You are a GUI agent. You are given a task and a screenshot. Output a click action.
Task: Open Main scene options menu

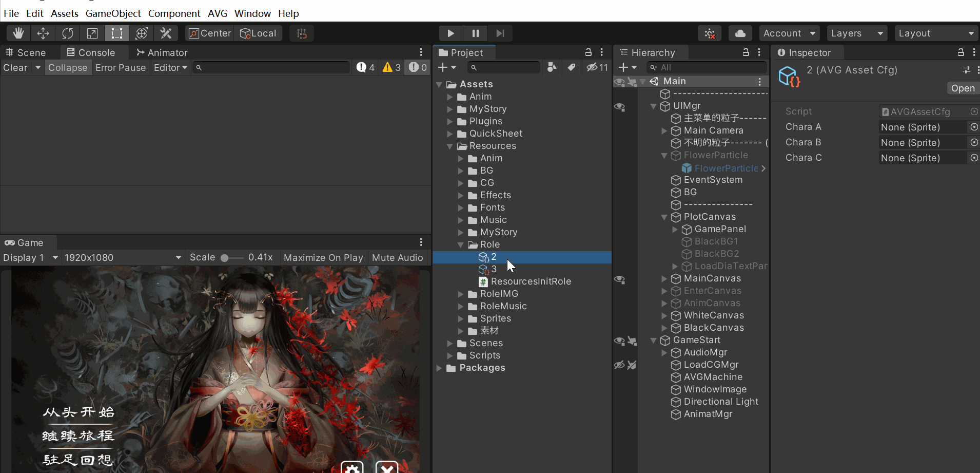760,81
